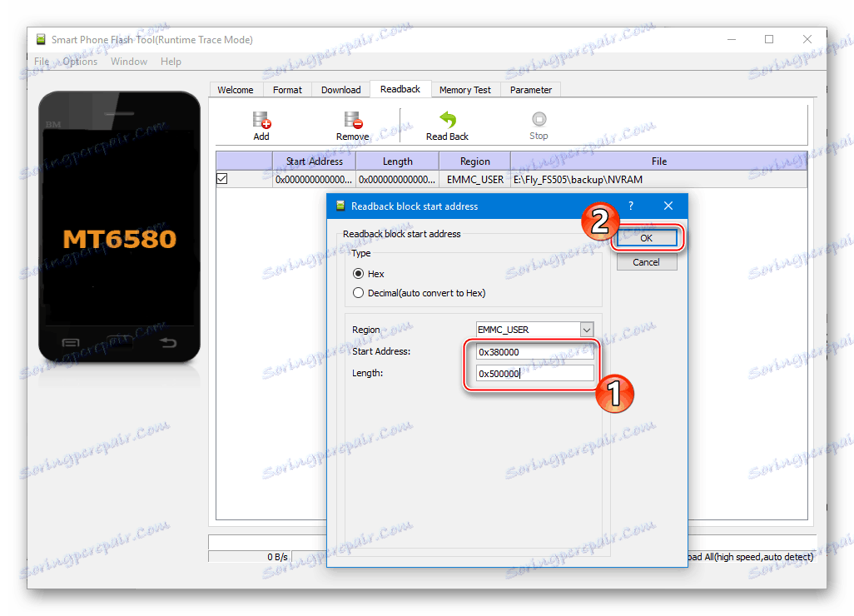Click the Smart Phone Flash Tool title icon
The image size is (854, 616).
pyautogui.click(x=41, y=39)
